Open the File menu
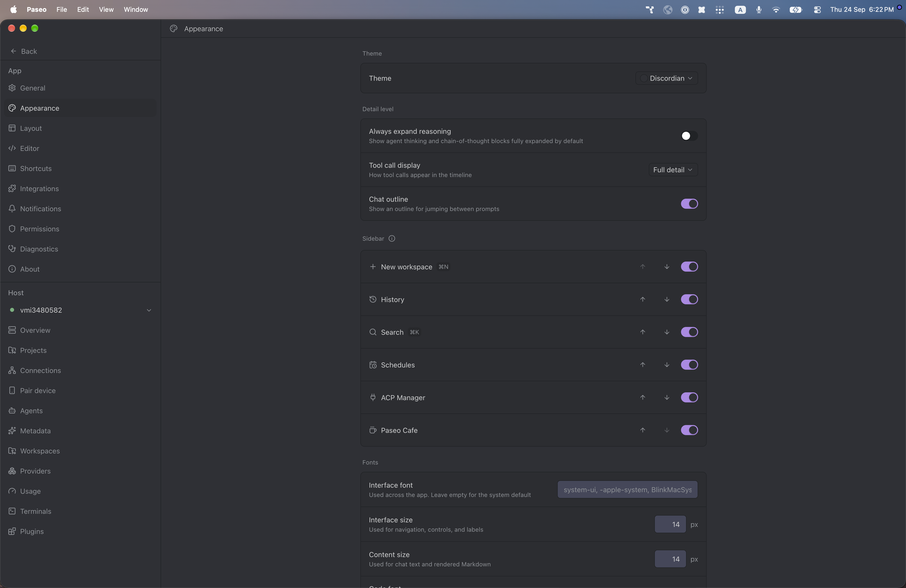 61,10
